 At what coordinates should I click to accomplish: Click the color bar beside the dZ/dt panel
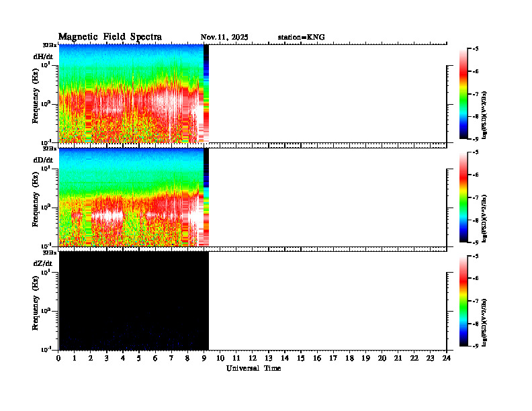point(463,301)
